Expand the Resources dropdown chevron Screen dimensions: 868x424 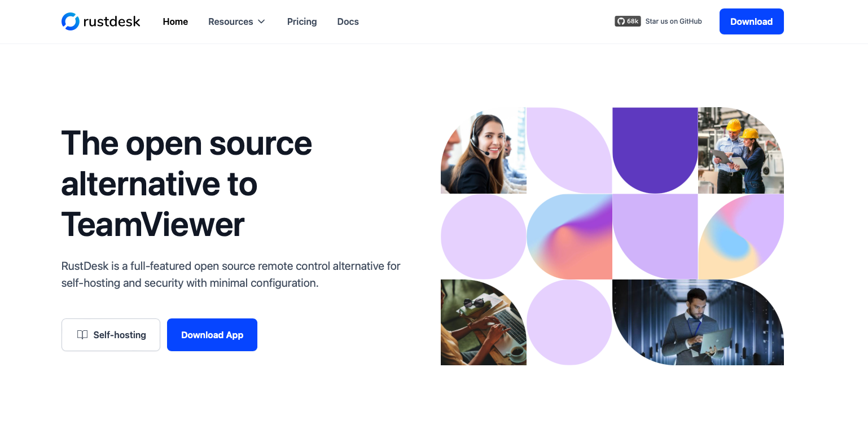pos(261,21)
